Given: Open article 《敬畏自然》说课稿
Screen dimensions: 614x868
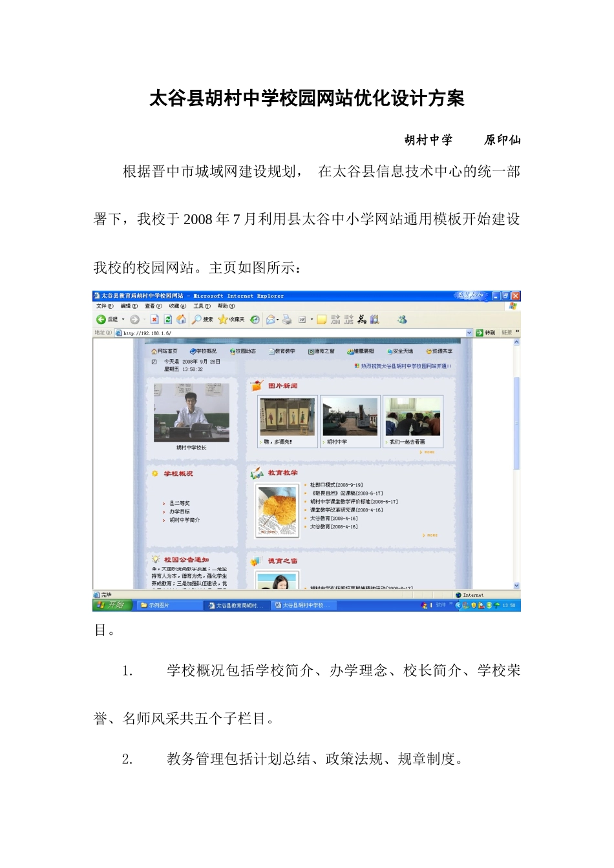Looking at the screenshot, I should click(x=346, y=493).
